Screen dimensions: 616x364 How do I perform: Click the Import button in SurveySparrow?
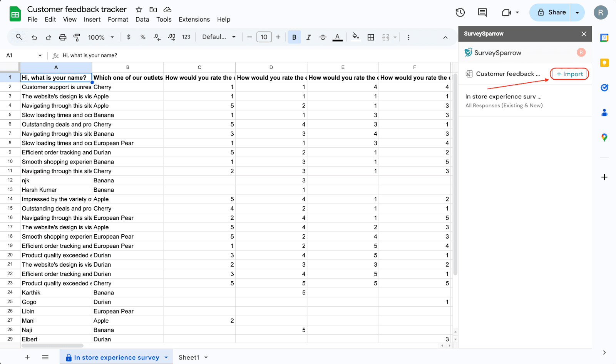(569, 74)
